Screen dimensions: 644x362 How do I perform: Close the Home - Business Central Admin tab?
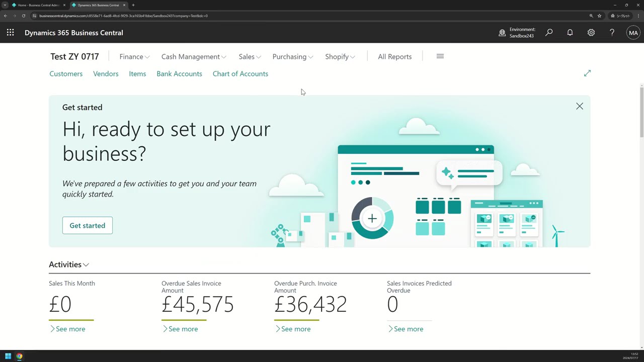click(x=64, y=5)
